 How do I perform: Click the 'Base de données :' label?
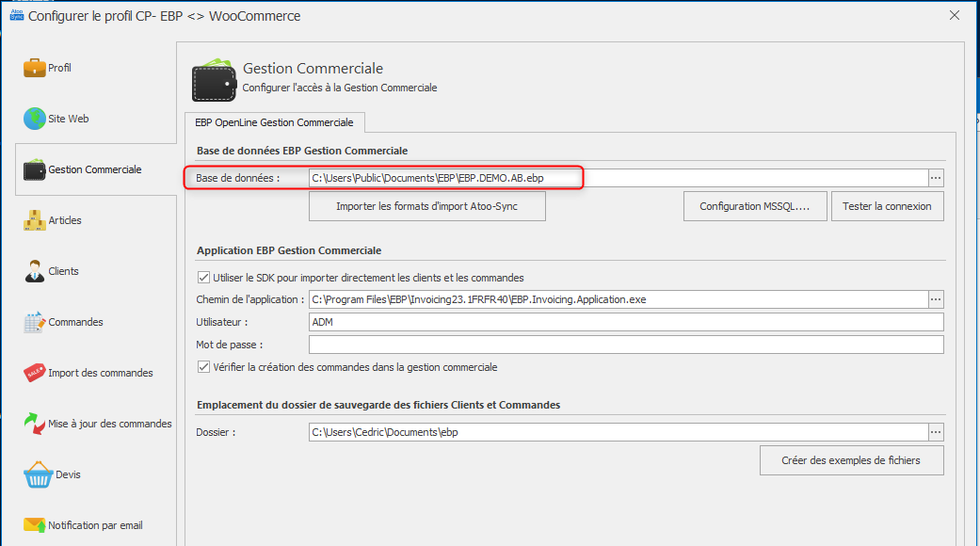pos(237,178)
